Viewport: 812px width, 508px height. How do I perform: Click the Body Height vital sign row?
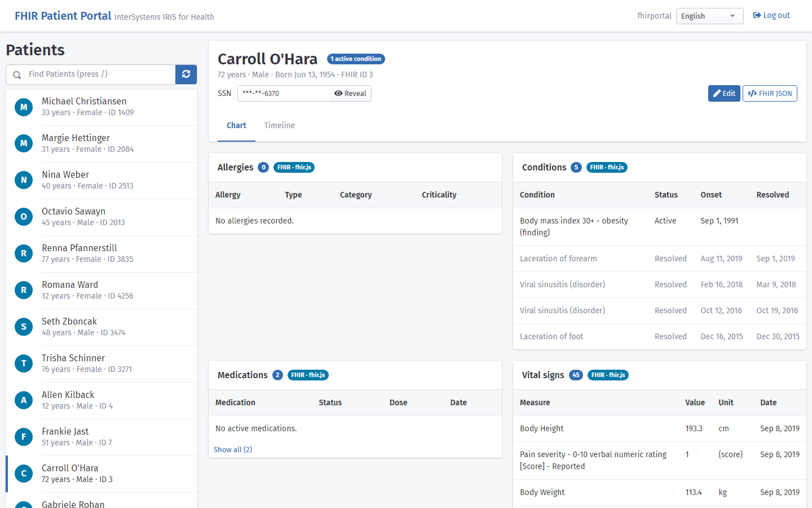660,428
